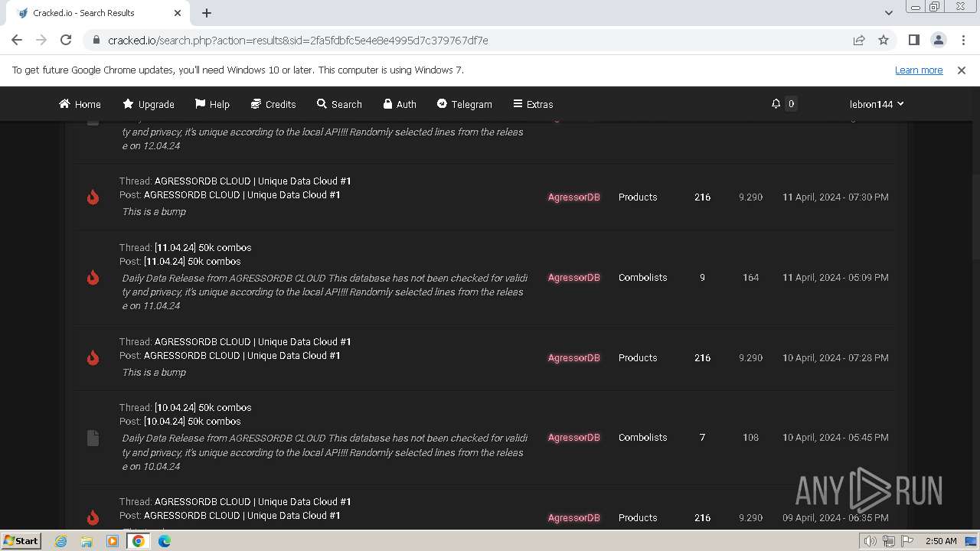
Task: Open AGRESSORDB CLOUD post dated 10 April
Action: point(242,356)
